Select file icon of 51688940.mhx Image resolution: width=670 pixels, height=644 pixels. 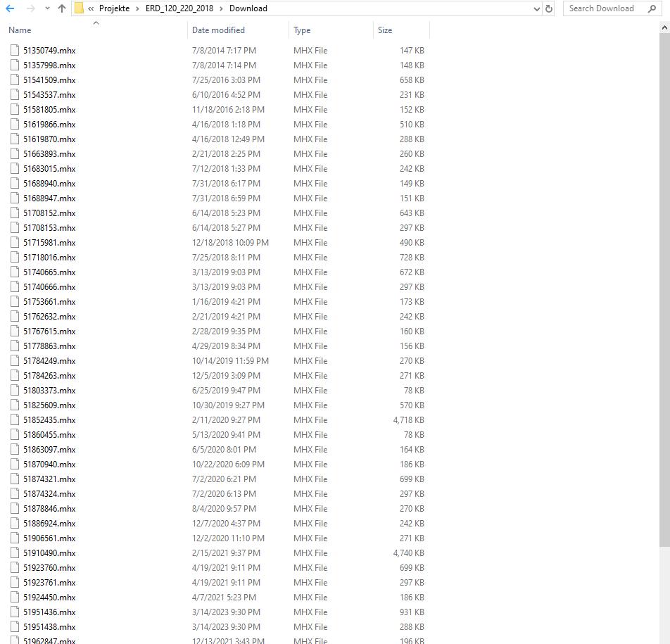15,183
